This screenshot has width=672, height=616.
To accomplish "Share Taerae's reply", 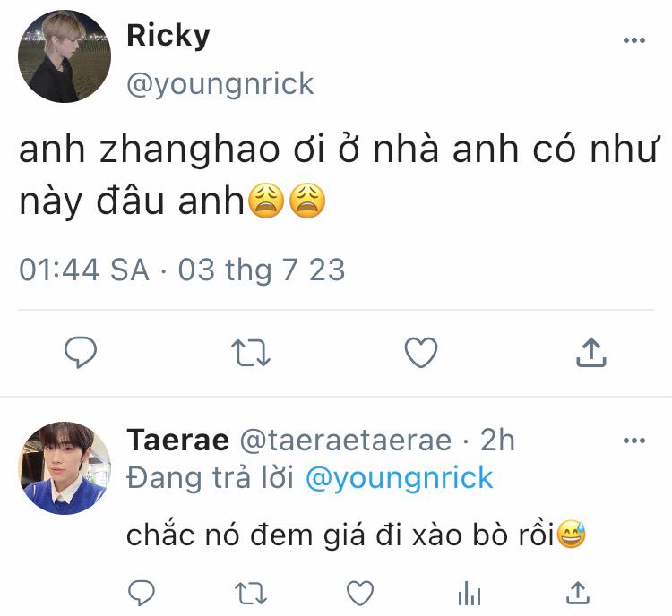I will 578,593.
